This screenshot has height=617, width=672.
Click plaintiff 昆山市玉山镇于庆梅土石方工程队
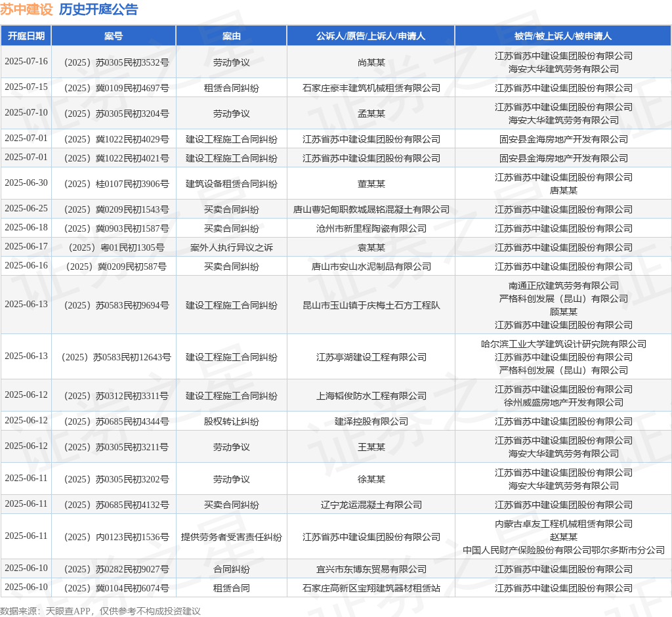coord(371,306)
